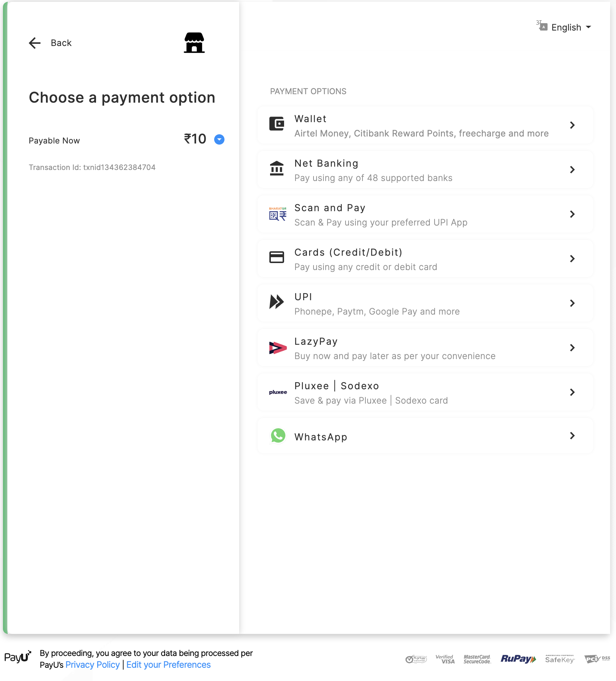This screenshot has width=616, height=681.
Task: Click the PCI DSS badge
Action: pyautogui.click(x=597, y=659)
